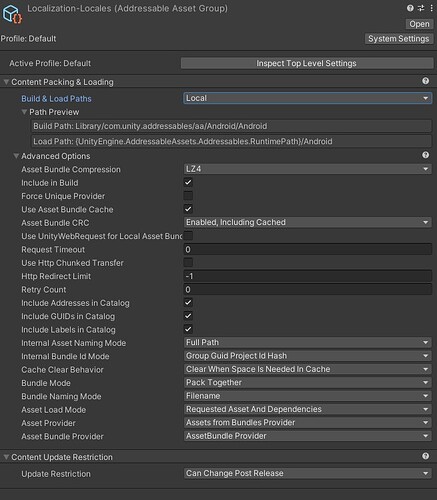Viewport: 437px width, 500px height.
Task: Click the Addressable Asset Group cube icon
Action: pos(12,14)
